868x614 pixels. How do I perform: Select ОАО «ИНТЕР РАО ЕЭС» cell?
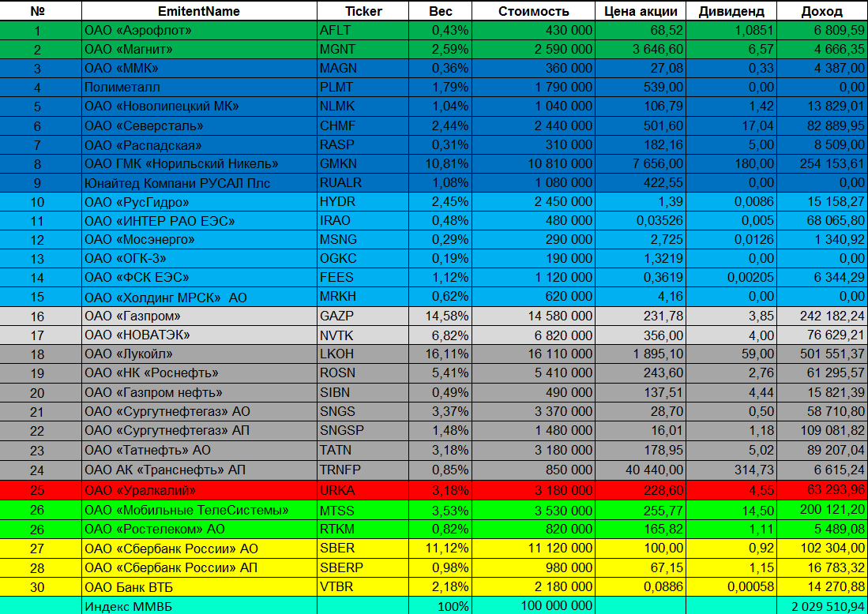pos(199,221)
